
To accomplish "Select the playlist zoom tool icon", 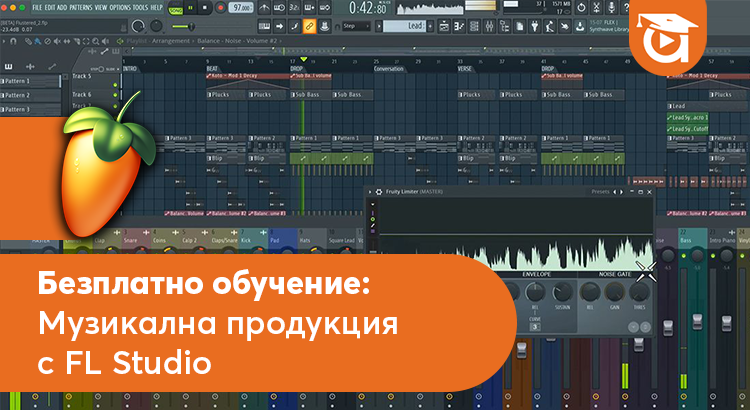I will [97, 41].
